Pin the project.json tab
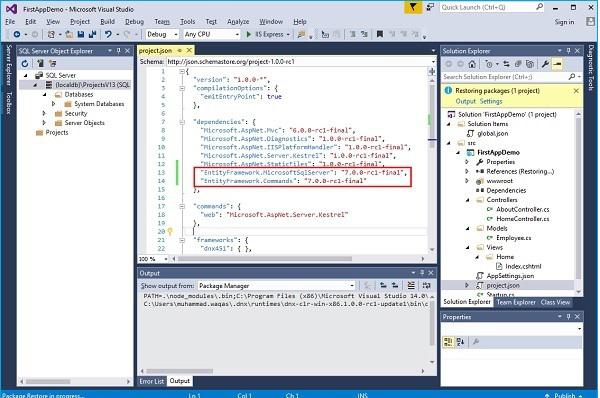The height and width of the screenshot is (398, 600). tap(179, 51)
